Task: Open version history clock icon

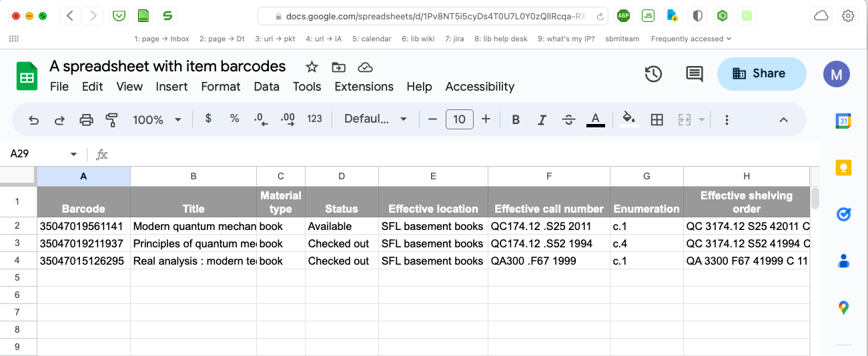Action: click(653, 74)
